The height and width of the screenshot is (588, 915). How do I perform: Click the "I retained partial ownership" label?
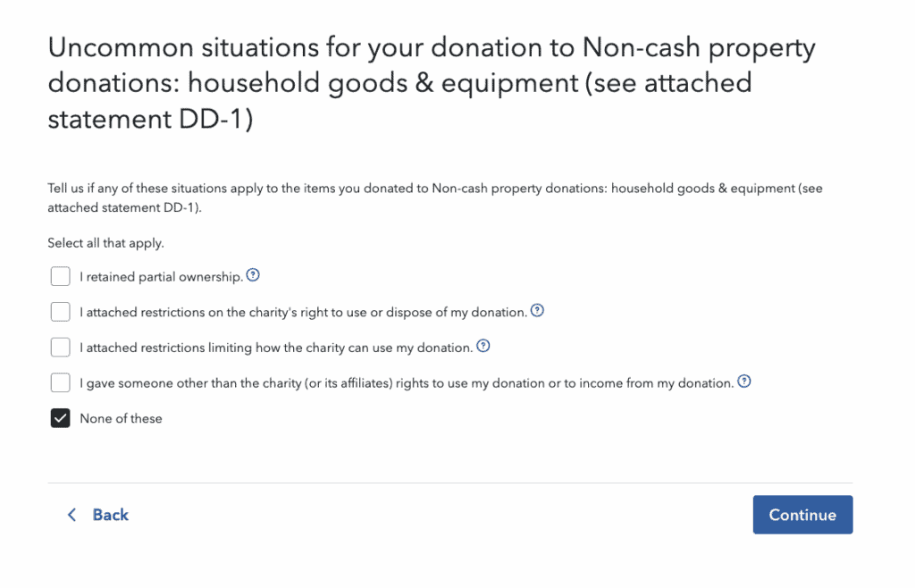(161, 277)
